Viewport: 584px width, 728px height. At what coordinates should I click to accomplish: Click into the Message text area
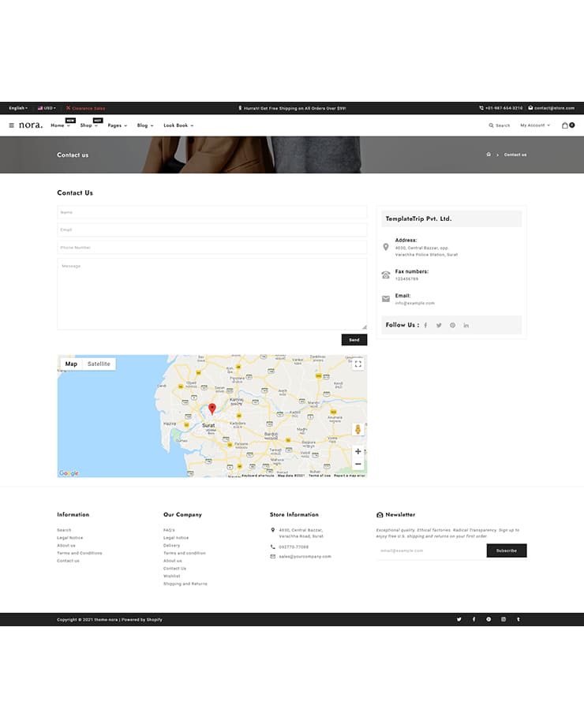tap(212, 293)
